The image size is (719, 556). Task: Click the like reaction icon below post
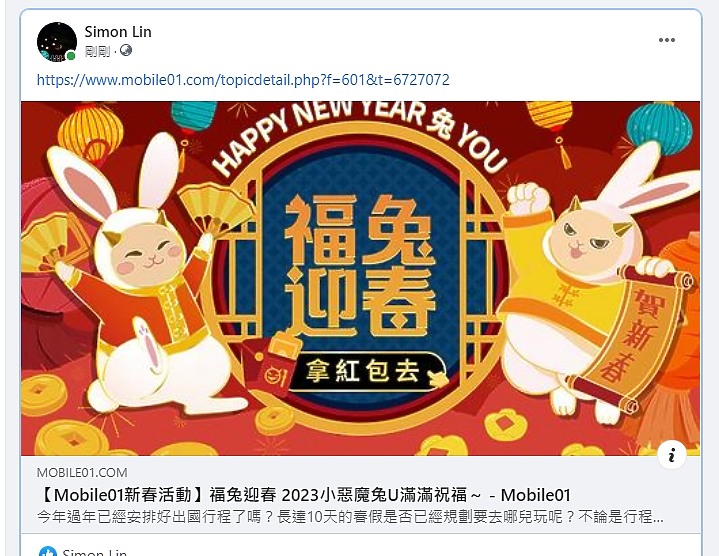pyautogui.click(x=48, y=551)
